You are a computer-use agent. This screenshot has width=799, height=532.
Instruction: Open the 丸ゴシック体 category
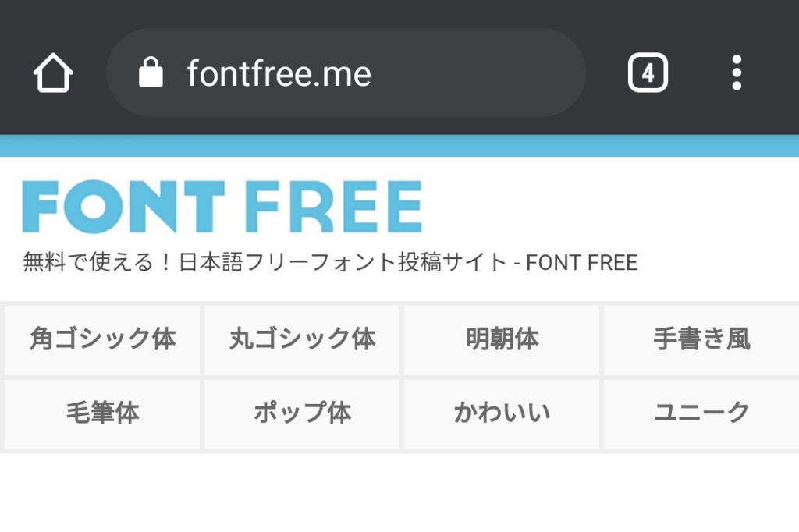(x=302, y=339)
